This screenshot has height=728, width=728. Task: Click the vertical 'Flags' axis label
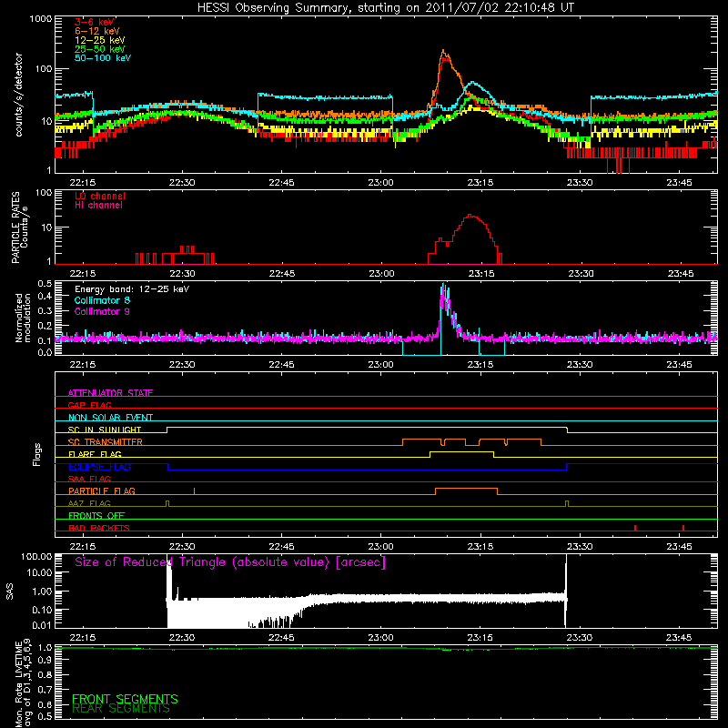(37, 454)
